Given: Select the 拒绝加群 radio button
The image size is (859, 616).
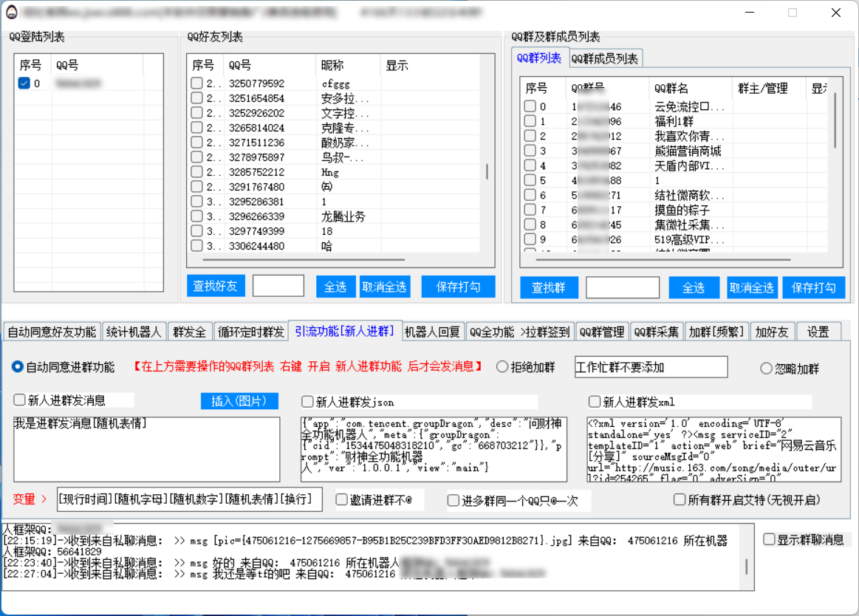Looking at the screenshot, I should click(x=502, y=367).
